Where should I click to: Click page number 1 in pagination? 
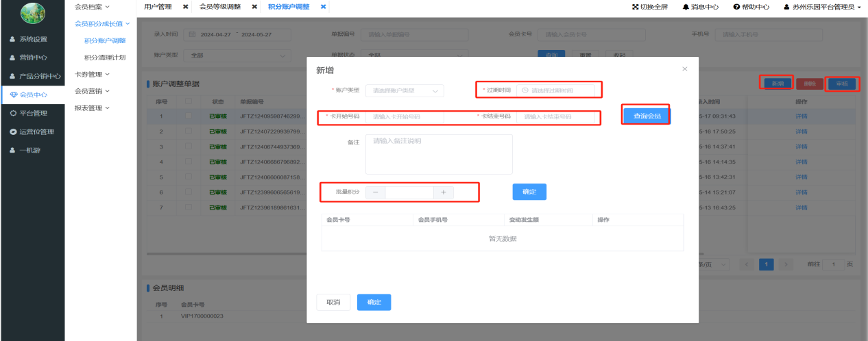[x=767, y=264]
